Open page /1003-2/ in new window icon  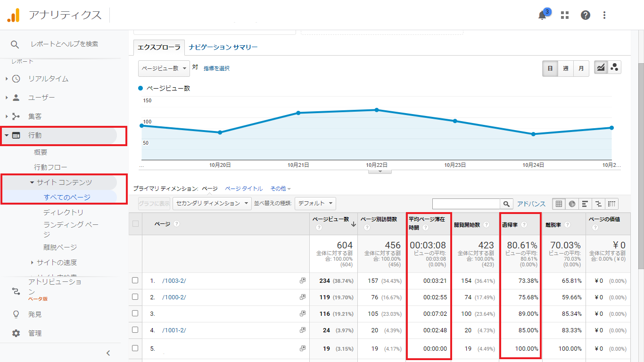[302, 281]
